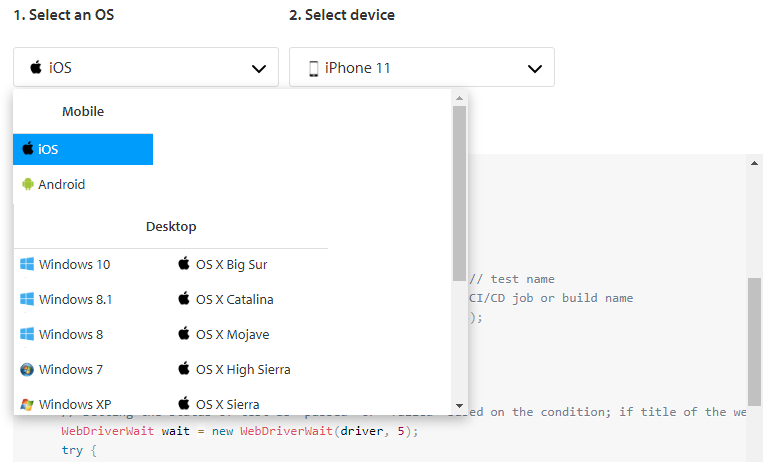Select iOS from the Mobile list
The width and height of the screenshot is (770, 462).
click(x=83, y=149)
